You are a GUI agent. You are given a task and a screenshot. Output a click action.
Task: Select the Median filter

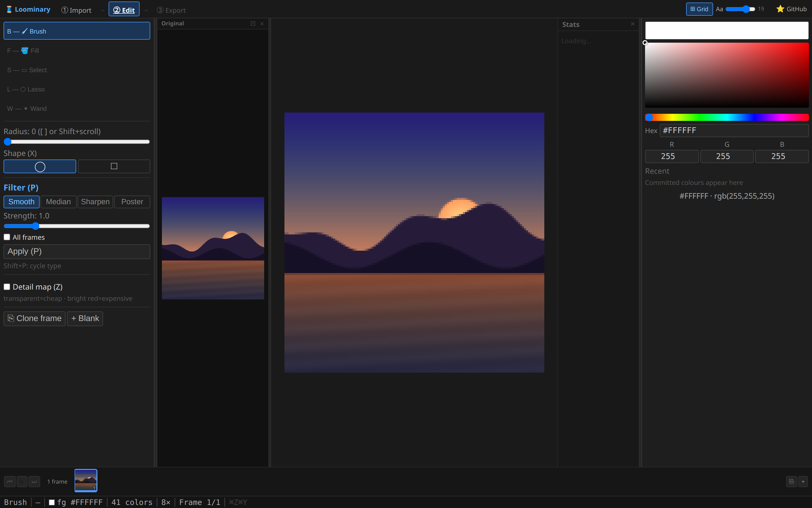point(58,202)
